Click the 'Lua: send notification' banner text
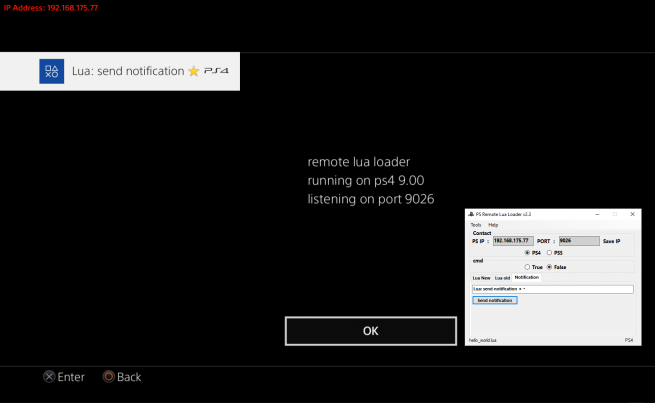This screenshot has height=403, width=655. tap(128, 71)
